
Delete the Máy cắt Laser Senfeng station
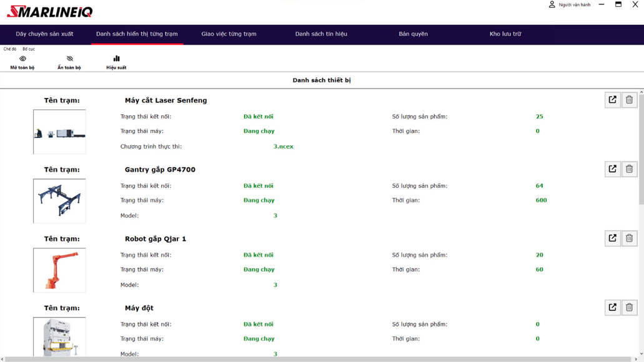tap(629, 100)
